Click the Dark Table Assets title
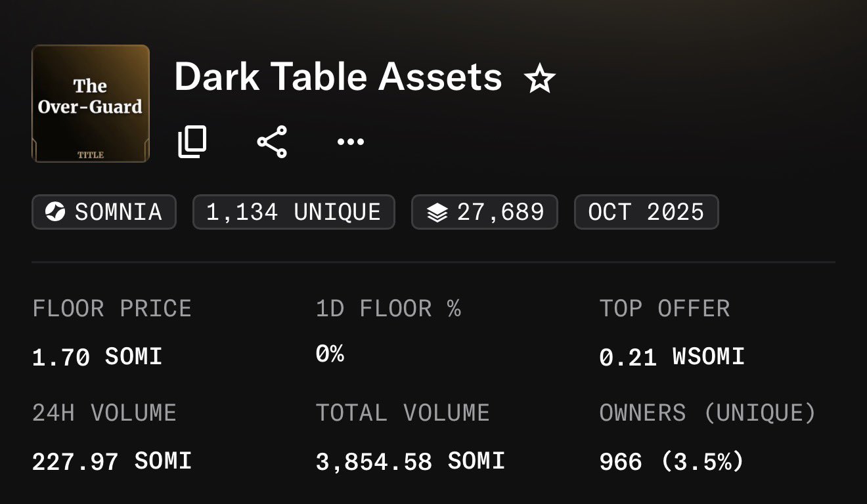Image resolution: width=867 pixels, height=504 pixels. click(x=338, y=77)
